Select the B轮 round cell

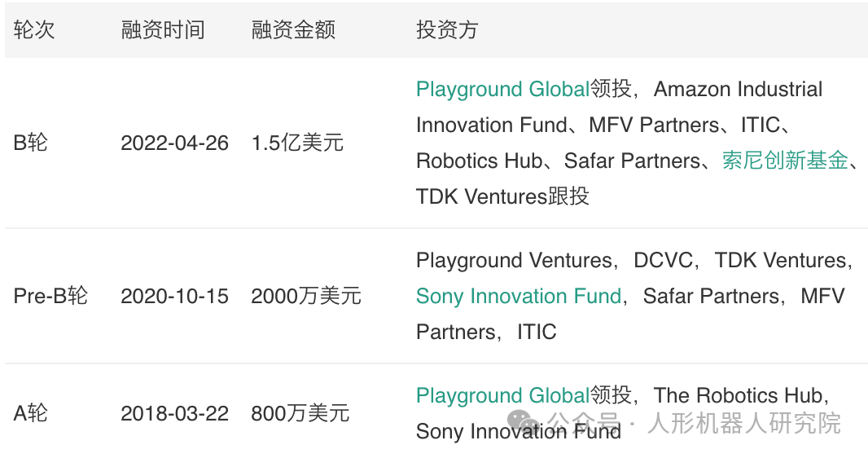30,143
